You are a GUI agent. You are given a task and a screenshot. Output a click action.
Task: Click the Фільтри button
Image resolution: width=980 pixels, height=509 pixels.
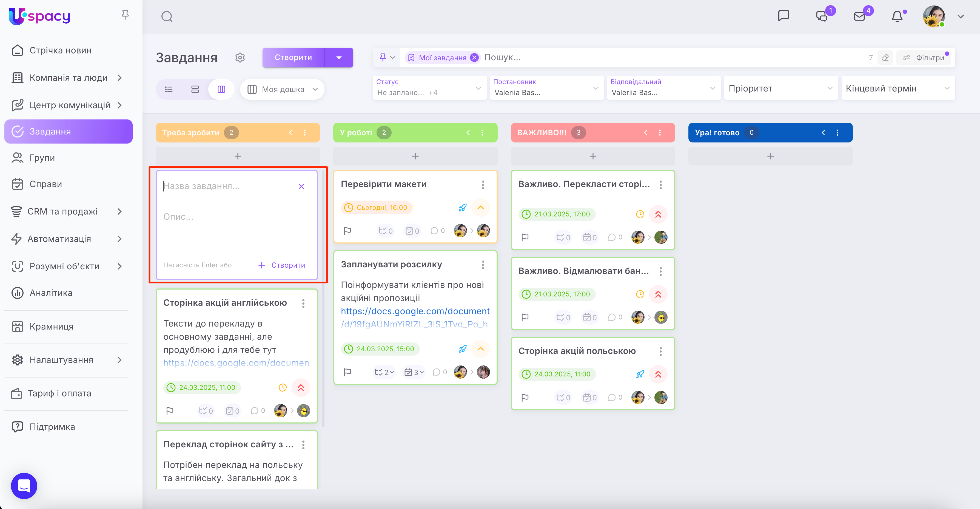point(925,58)
